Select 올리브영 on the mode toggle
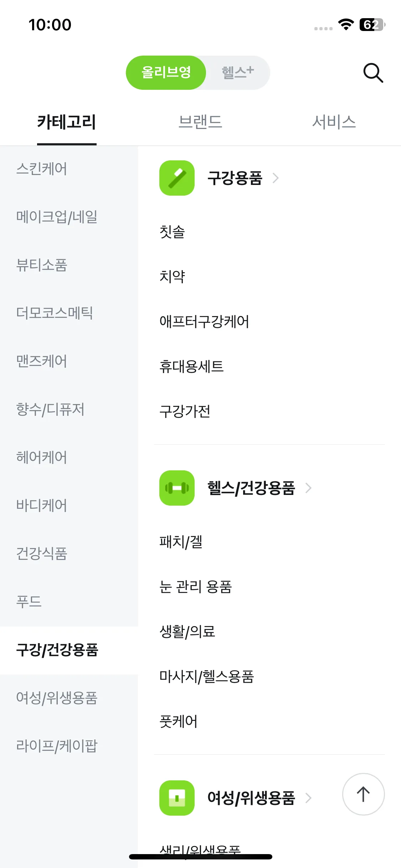This screenshot has height=868, width=401. [166, 72]
